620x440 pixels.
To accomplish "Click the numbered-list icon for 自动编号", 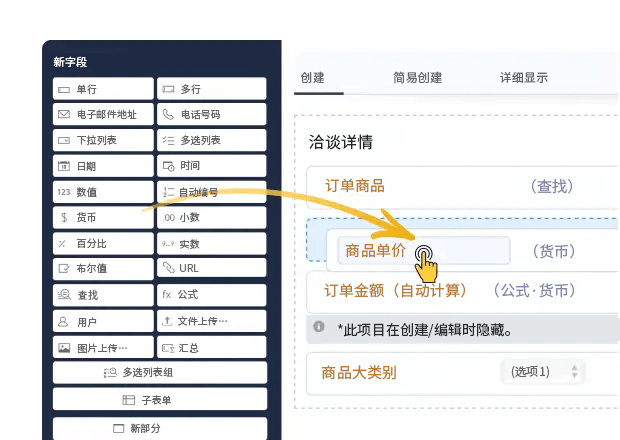I will coord(168,192).
